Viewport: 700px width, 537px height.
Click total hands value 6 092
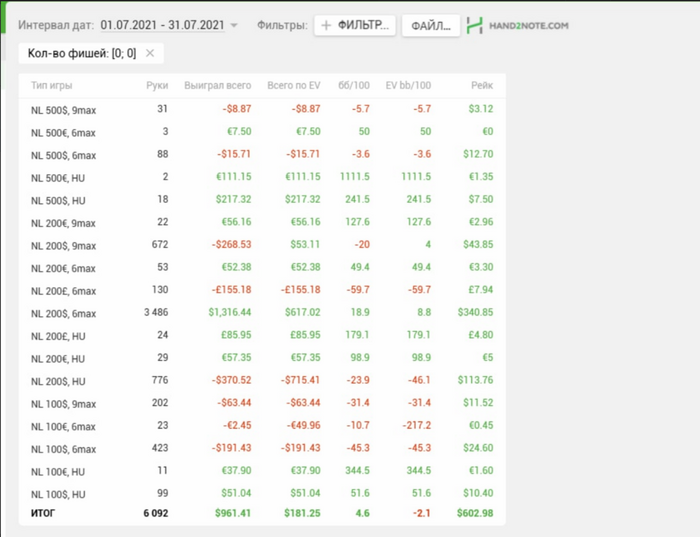click(156, 513)
